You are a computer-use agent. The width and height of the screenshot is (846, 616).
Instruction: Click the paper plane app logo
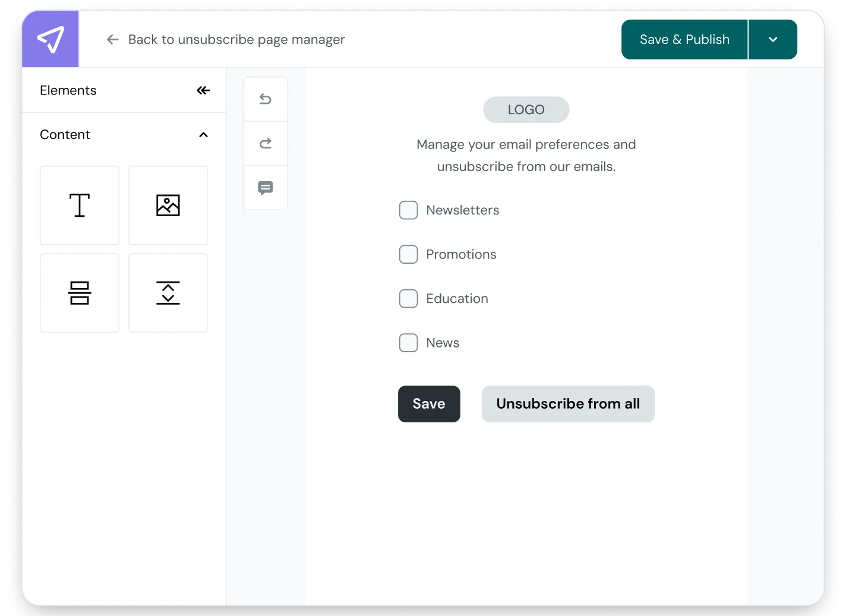point(50,39)
